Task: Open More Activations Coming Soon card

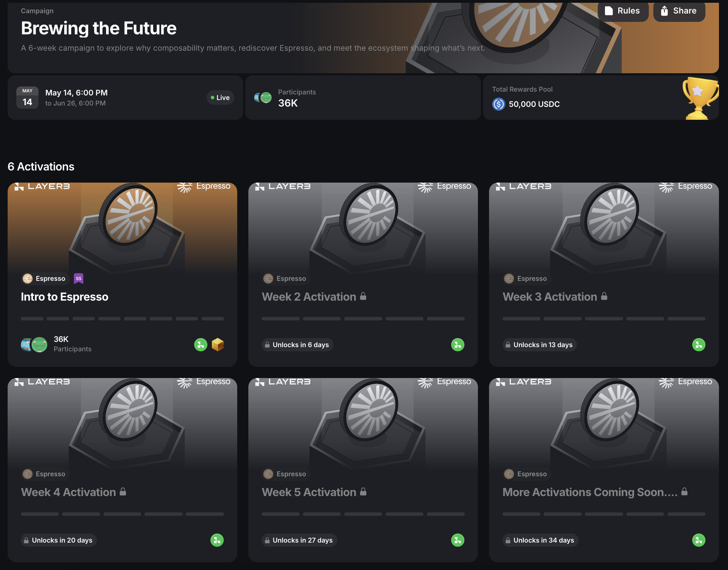Action: click(x=590, y=492)
